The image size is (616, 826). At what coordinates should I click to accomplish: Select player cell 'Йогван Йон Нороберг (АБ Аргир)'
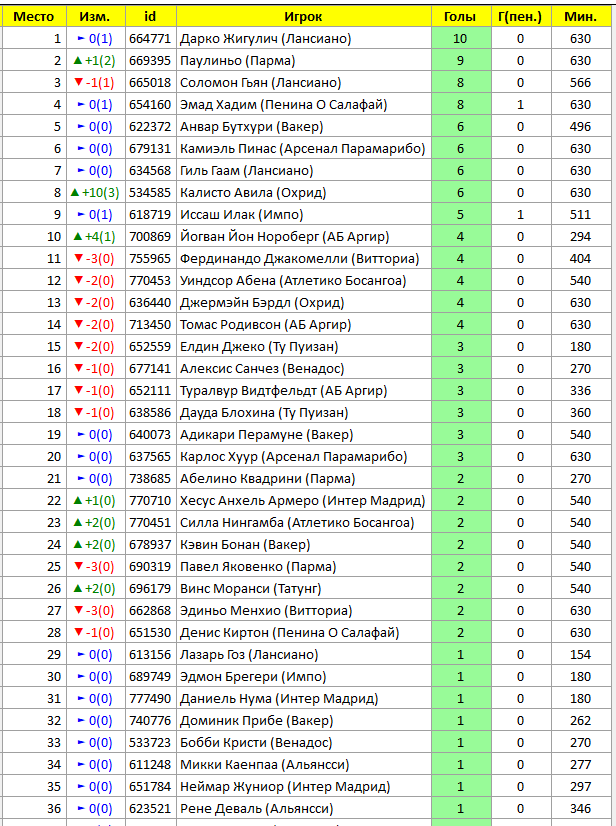[x=304, y=237]
